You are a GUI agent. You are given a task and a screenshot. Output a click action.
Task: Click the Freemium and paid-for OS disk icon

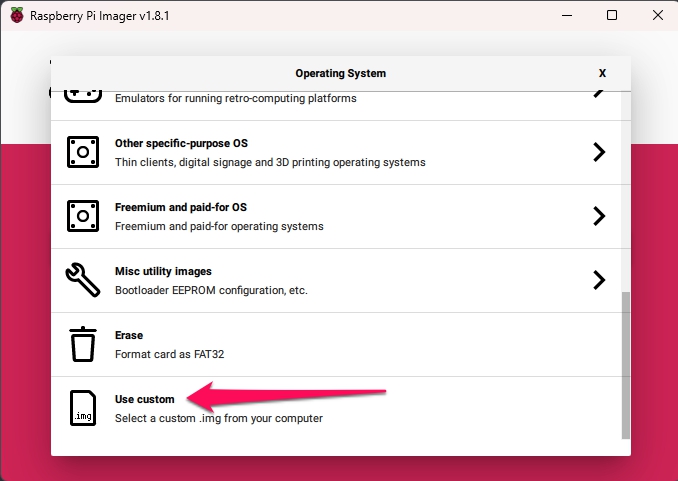pyautogui.click(x=83, y=216)
